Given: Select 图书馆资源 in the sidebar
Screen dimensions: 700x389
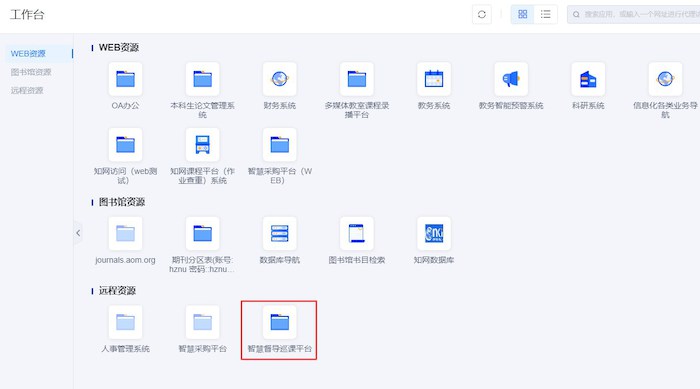Looking at the screenshot, I should point(31,72).
